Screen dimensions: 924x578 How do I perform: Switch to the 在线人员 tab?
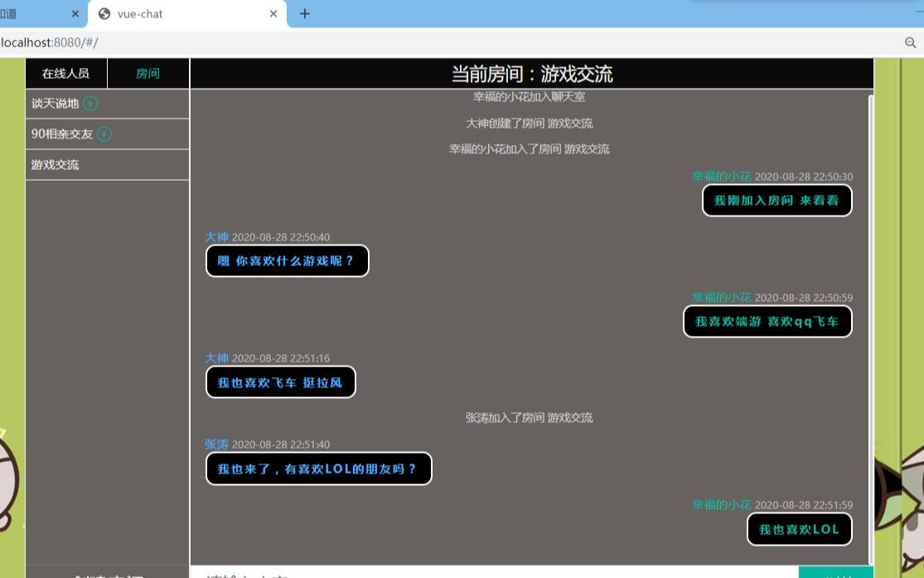[x=65, y=73]
